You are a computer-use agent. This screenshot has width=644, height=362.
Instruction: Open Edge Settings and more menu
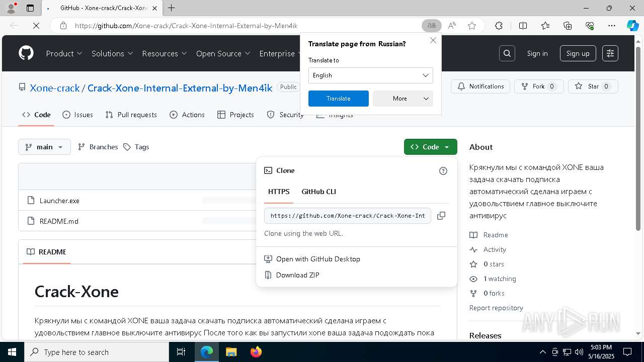pyautogui.click(x=612, y=26)
